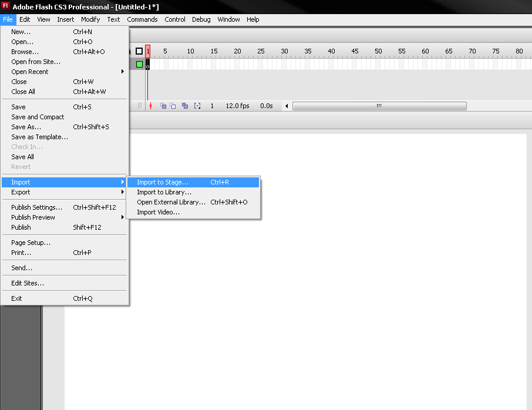Click the current frame number 1 readout
Image resolution: width=532 pixels, height=410 pixels.
[x=212, y=106]
